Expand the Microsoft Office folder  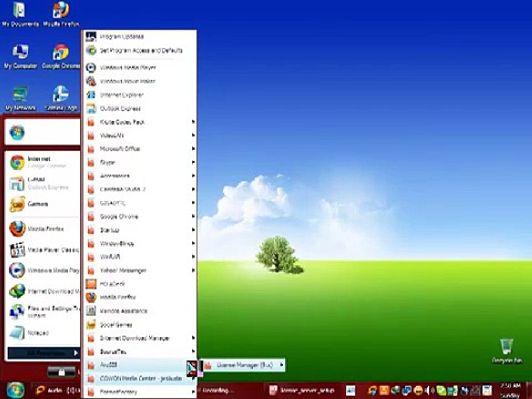[x=139, y=149]
